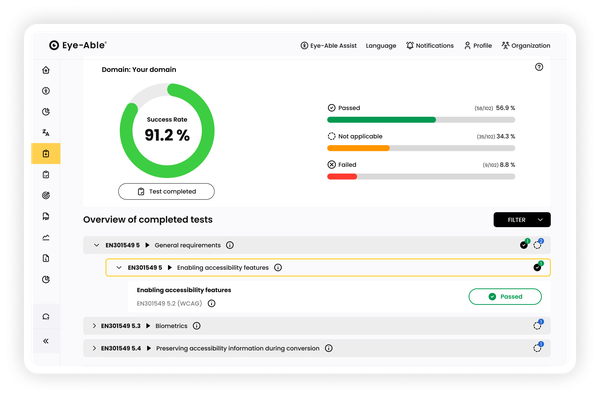Click the help question mark icon

tap(539, 67)
